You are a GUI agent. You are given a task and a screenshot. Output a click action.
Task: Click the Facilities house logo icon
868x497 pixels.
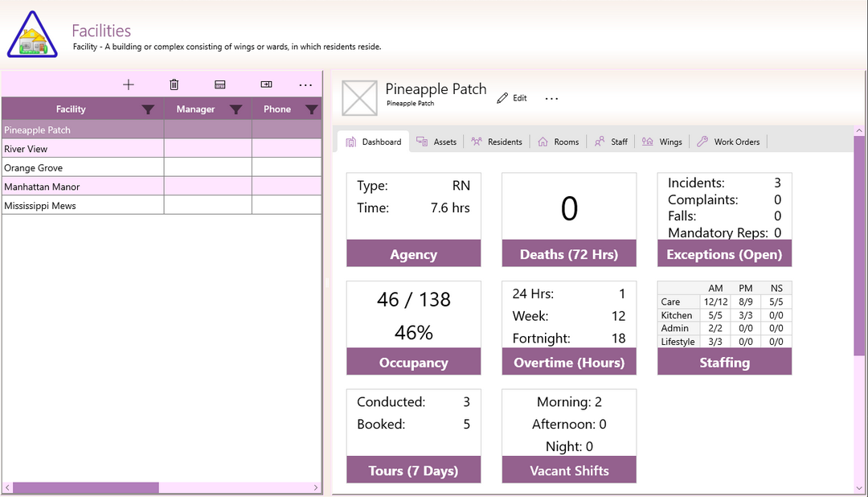pyautogui.click(x=32, y=35)
